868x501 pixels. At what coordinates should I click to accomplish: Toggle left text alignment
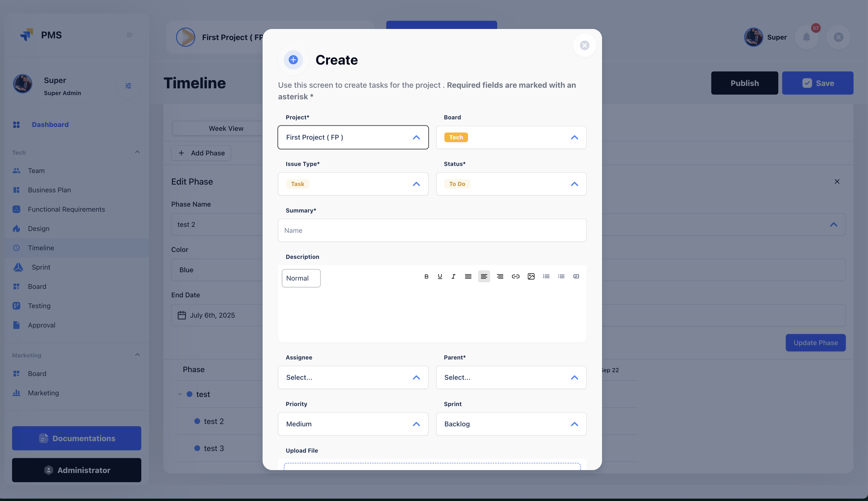click(484, 276)
